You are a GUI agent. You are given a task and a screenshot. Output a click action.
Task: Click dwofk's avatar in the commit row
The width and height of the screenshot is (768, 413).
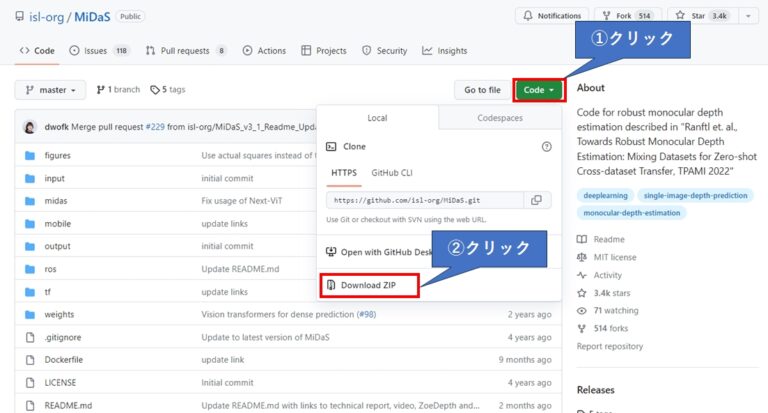[29, 128]
